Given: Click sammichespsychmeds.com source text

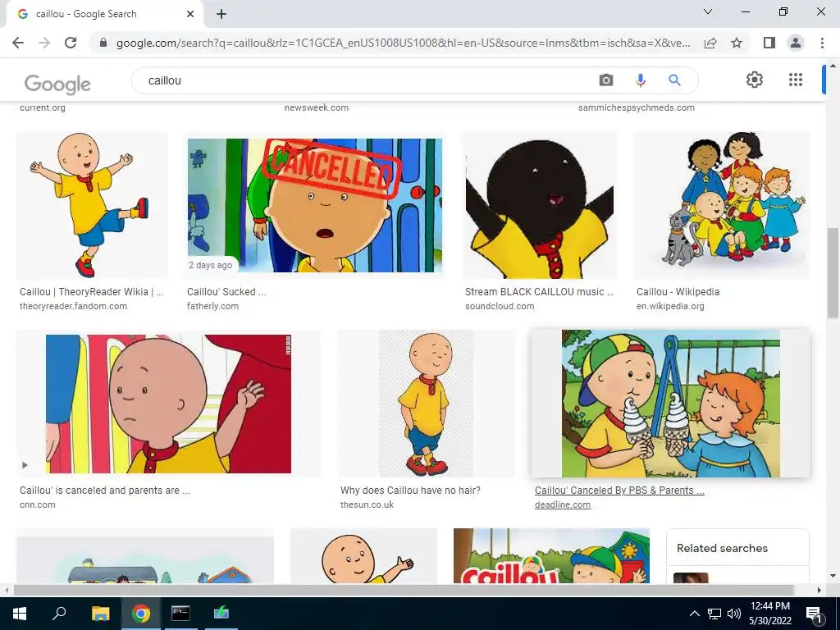Looking at the screenshot, I should point(637,107).
